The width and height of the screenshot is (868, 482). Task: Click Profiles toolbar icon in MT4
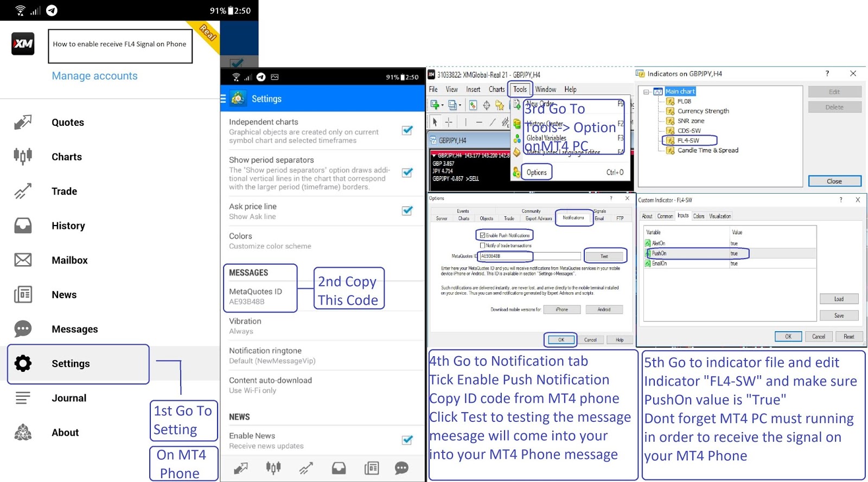(452, 105)
